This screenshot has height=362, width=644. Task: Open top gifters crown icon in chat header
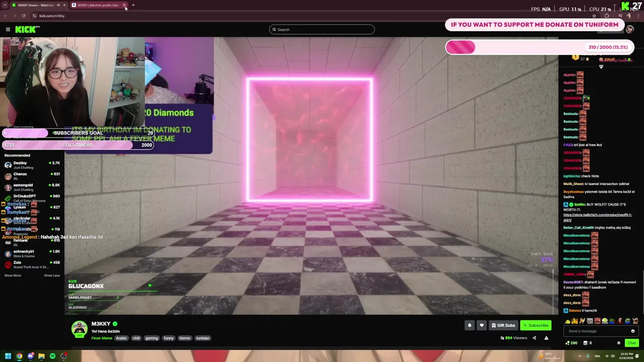pyautogui.click(x=576, y=57)
